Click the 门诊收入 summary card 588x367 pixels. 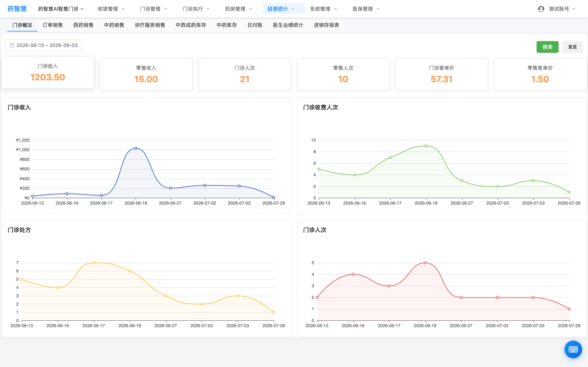48,72
